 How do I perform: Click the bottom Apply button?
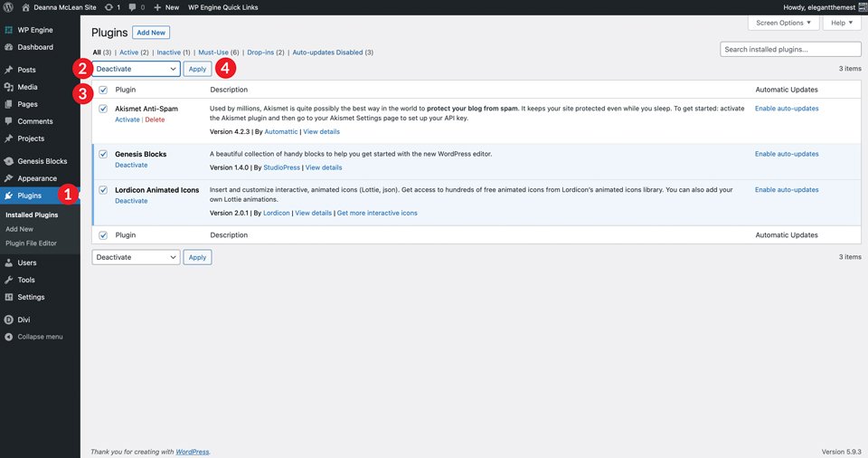[x=198, y=257]
